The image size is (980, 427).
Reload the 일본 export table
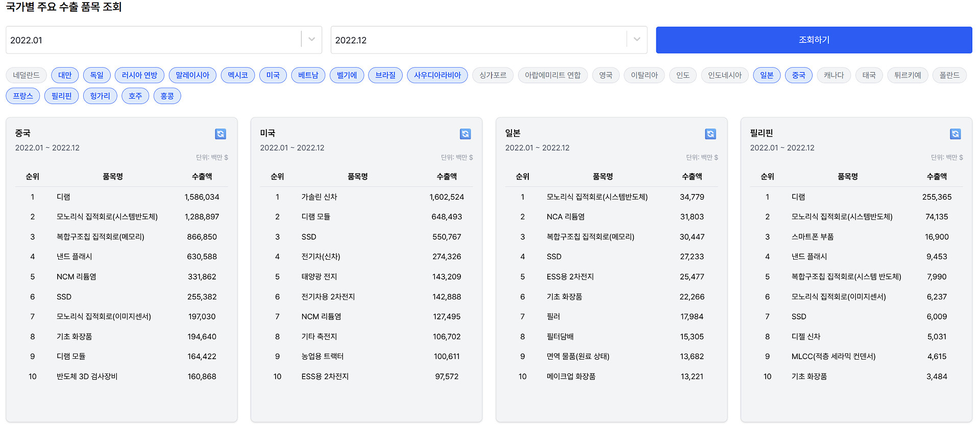click(x=710, y=134)
